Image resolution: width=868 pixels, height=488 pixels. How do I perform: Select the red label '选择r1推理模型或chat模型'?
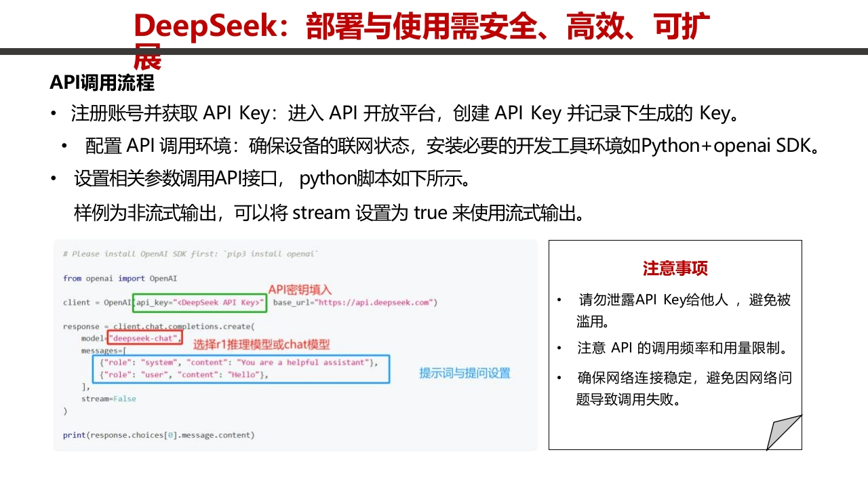[x=262, y=344]
